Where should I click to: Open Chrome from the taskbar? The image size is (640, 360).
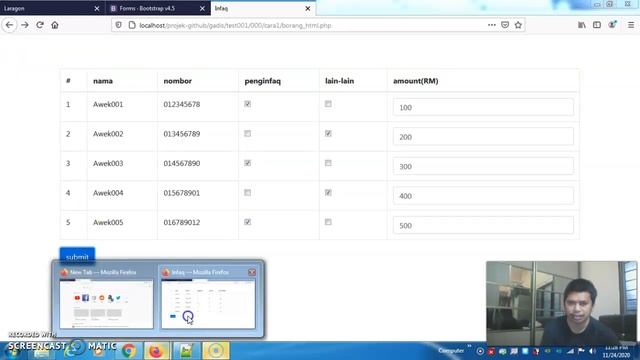[x=129, y=351]
